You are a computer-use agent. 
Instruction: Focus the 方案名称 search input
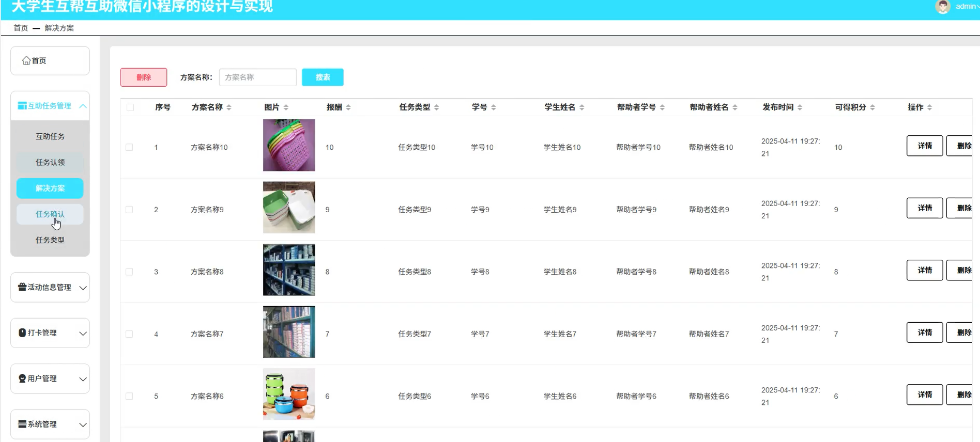(258, 77)
